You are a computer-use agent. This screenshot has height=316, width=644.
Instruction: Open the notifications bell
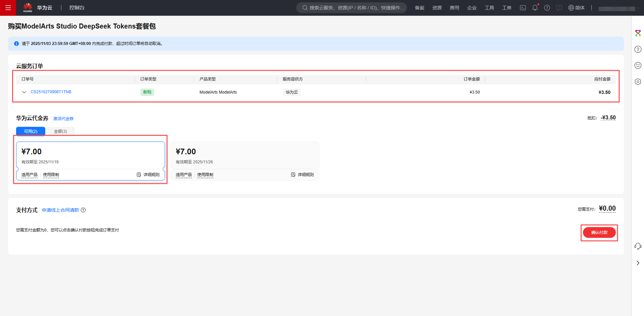point(535,8)
